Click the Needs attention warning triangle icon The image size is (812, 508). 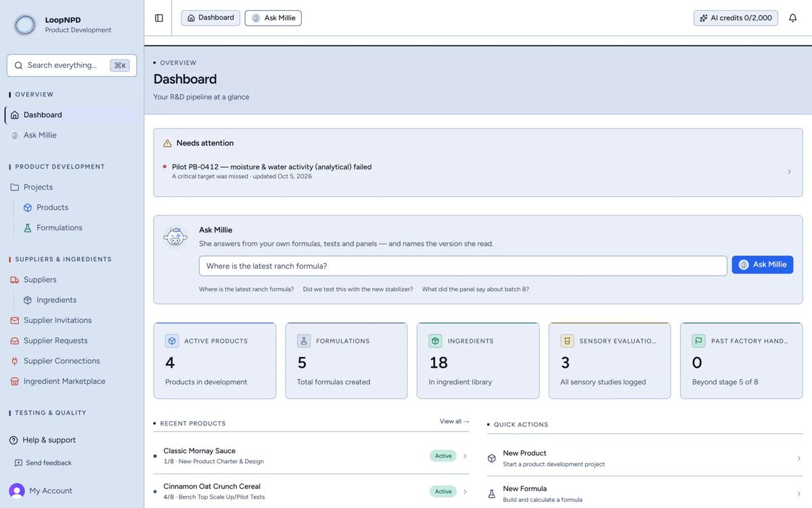167,144
